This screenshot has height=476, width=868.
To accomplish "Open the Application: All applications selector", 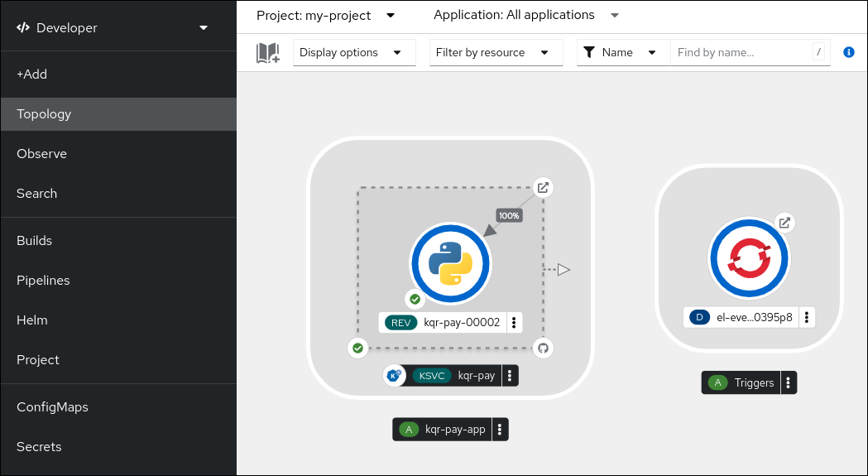I will [x=525, y=15].
